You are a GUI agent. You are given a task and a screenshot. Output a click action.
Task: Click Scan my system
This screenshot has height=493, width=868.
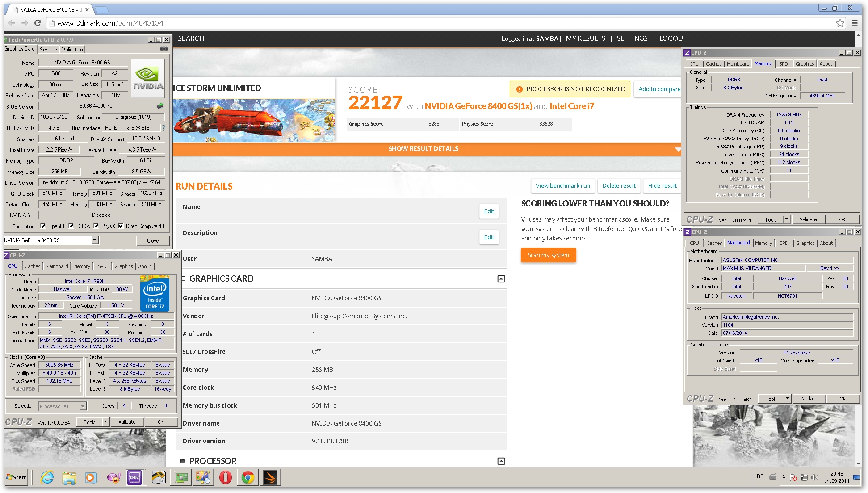point(548,255)
